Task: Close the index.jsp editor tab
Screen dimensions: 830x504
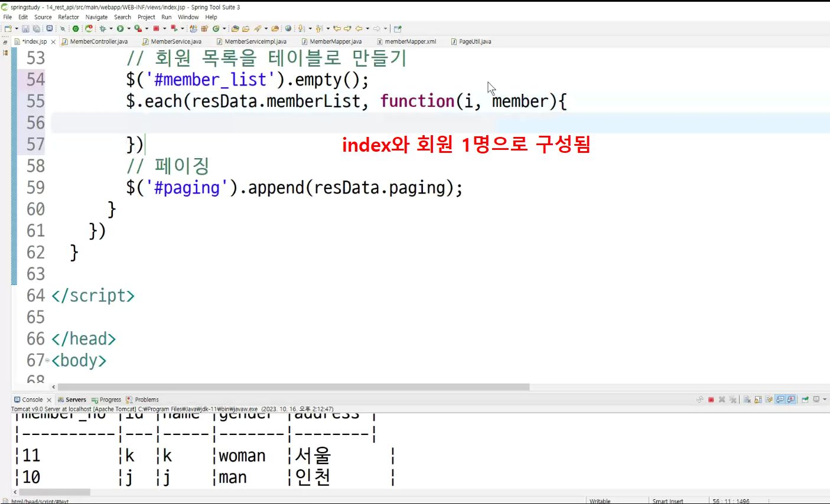Action: 53,42
